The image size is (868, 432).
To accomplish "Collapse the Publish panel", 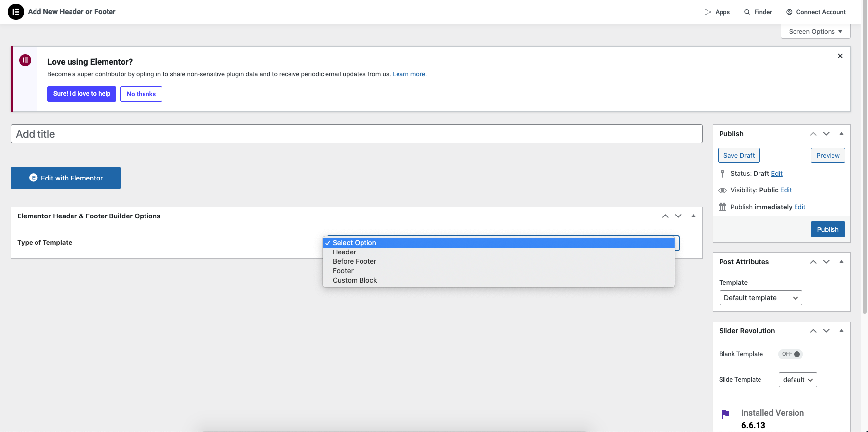I will coord(841,134).
